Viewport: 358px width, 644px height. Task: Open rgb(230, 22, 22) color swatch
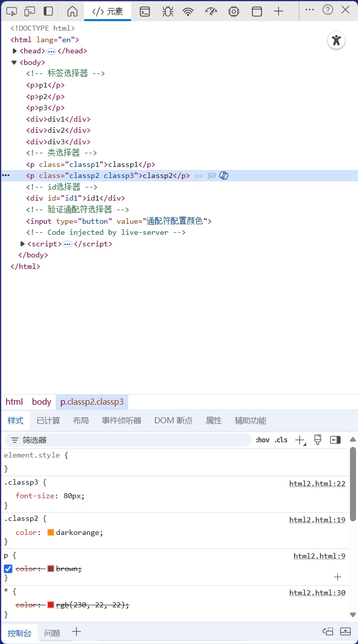(x=51, y=605)
